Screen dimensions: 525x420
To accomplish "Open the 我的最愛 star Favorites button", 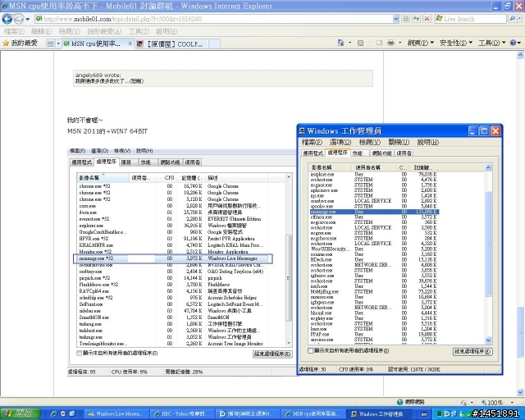I will pos(20,43).
